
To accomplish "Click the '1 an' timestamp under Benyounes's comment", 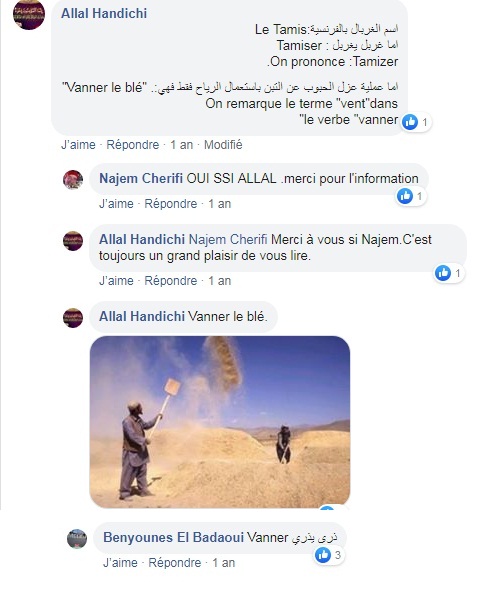I will [x=223, y=563].
